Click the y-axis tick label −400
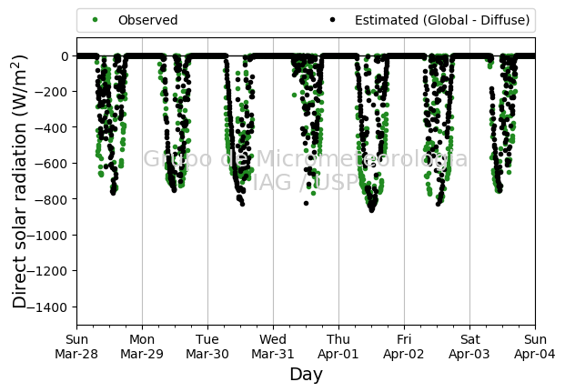The height and width of the screenshot is (392, 565). pos(51,127)
